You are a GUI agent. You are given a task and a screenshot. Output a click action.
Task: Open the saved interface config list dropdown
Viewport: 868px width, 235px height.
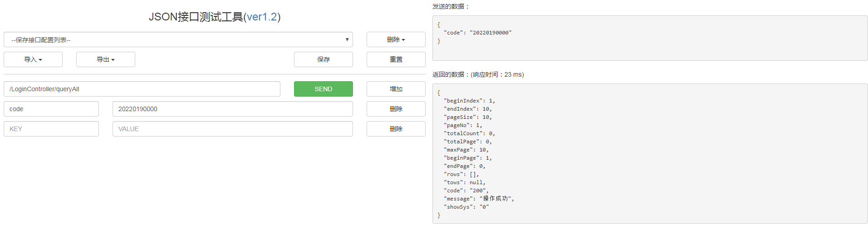pyautogui.click(x=178, y=40)
